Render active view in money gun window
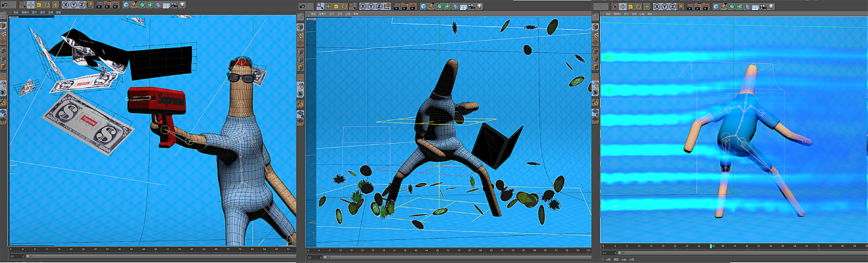The height and width of the screenshot is (263, 868). [x=100, y=5]
